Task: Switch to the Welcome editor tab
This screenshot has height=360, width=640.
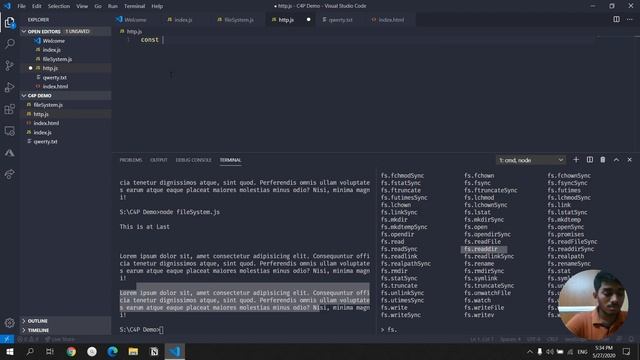Action: [x=135, y=20]
